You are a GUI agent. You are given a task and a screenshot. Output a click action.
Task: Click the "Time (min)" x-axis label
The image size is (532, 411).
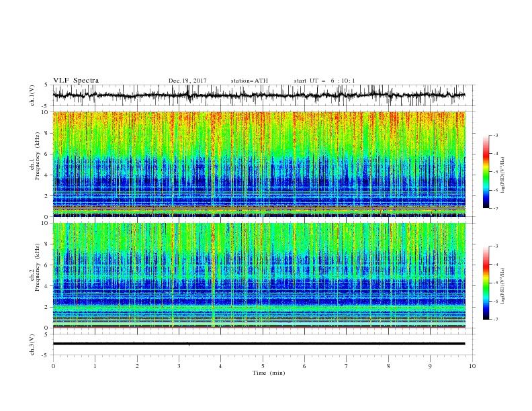[x=269, y=373]
